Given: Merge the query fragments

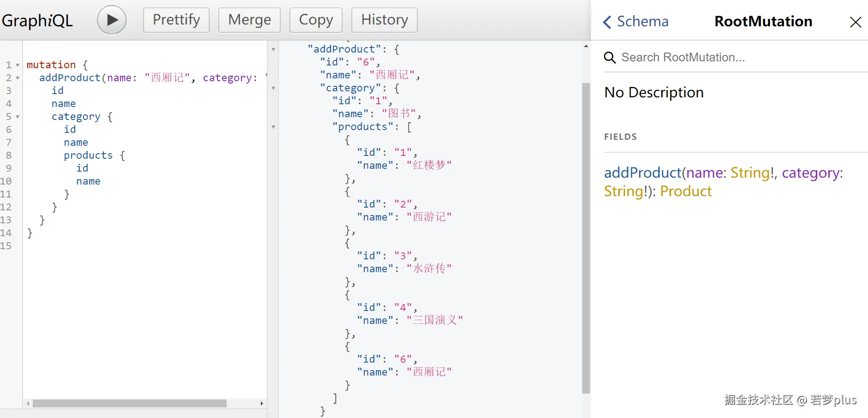Looking at the screenshot, I should tap(249, 20).
